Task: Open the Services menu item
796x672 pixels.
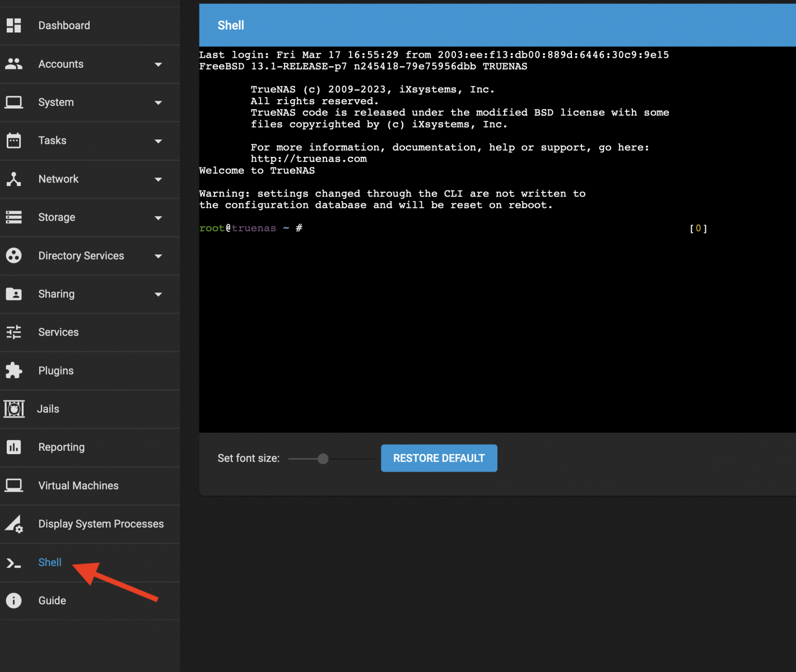Action: (58, 332)
